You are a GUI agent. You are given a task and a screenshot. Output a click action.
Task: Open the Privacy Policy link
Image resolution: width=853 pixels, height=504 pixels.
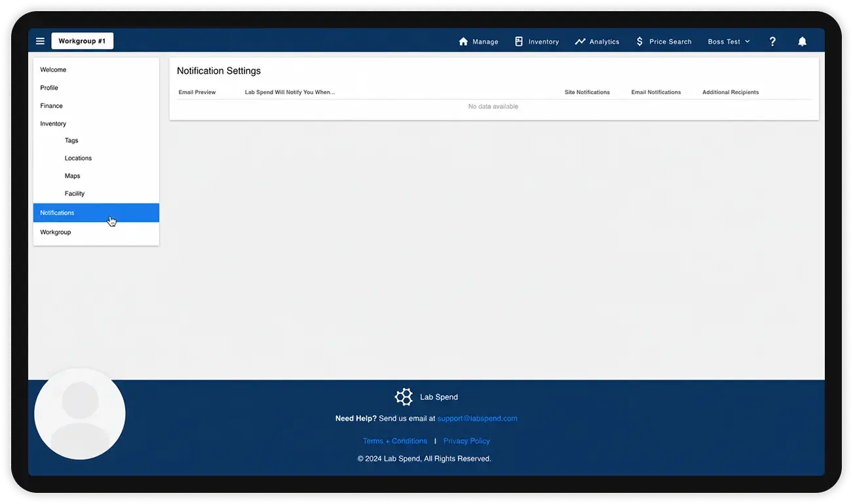point(466,441)
